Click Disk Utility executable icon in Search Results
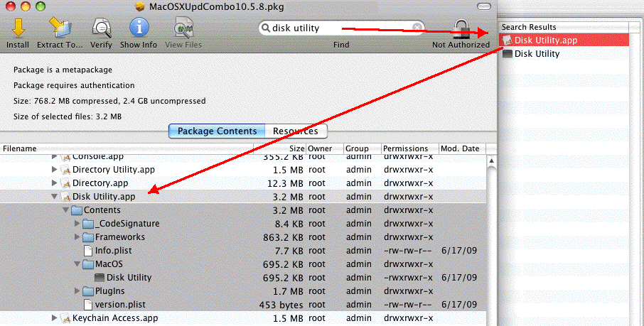 point(508,54)
